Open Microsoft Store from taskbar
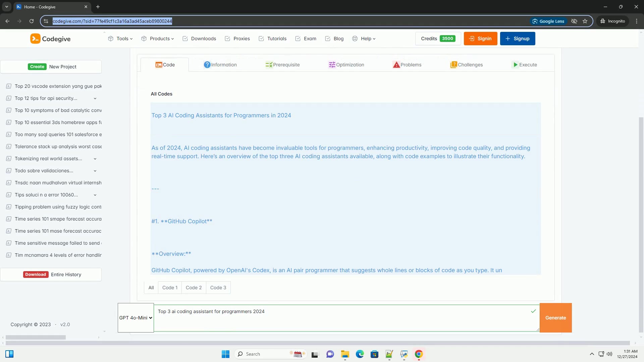 coord(374,354)
